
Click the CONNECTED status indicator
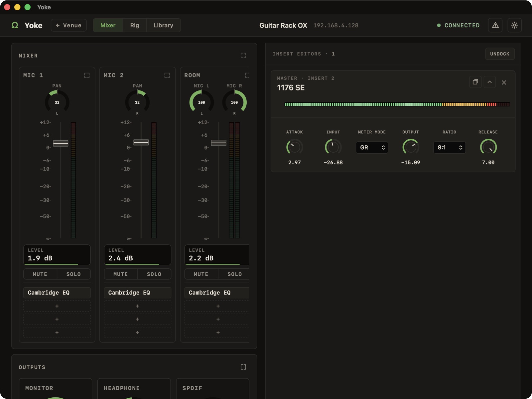(458, 25)
